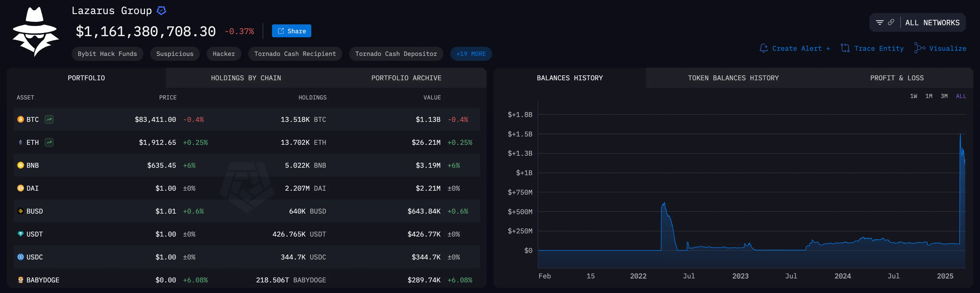
Task: Click the Visualize graph node icon
Action: [920, 48]
